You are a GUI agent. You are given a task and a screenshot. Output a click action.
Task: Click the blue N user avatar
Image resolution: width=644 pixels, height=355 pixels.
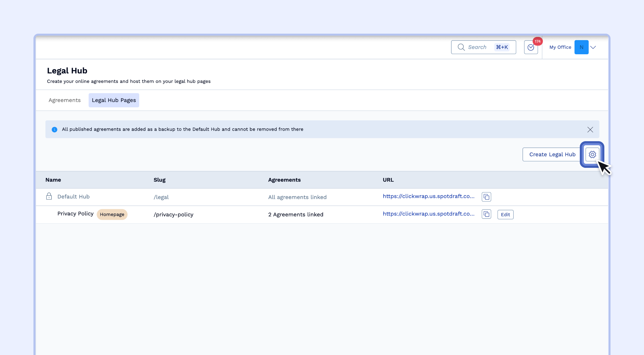[581, 47]
